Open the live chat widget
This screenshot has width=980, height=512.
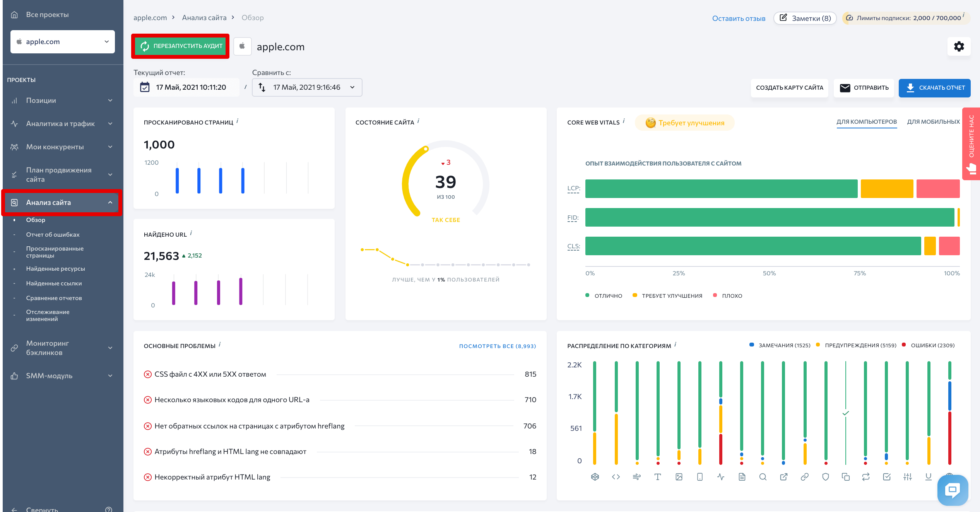pos(953,490)
